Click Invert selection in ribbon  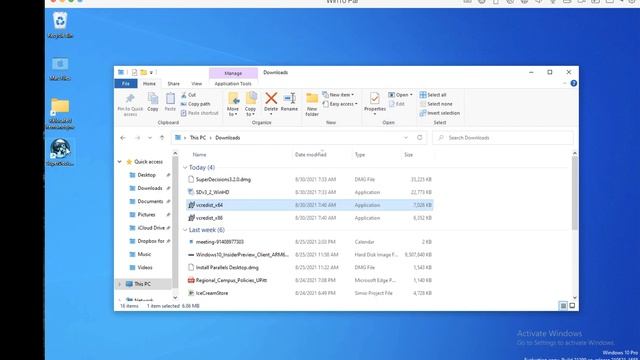[x=440, y=113]
